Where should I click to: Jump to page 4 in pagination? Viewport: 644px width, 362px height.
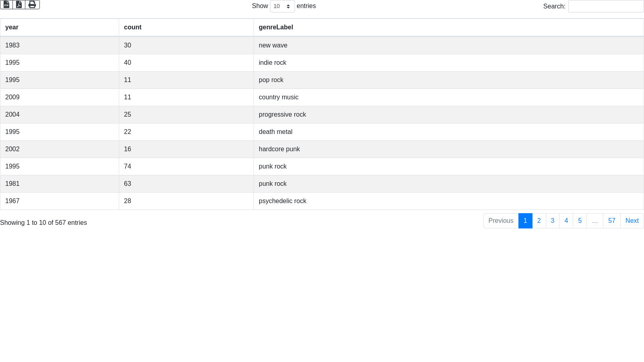pyautogui.click(x=566, y=221)
